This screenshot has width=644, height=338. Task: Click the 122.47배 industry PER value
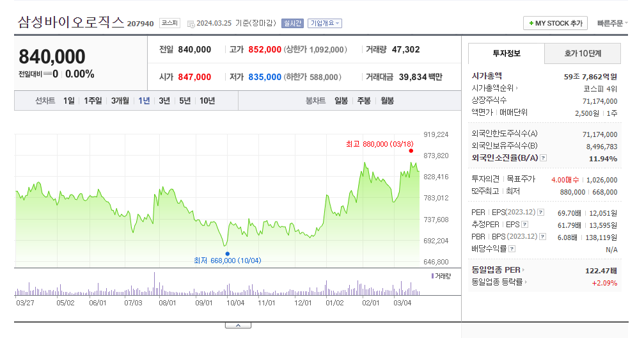tap(601, 271)
